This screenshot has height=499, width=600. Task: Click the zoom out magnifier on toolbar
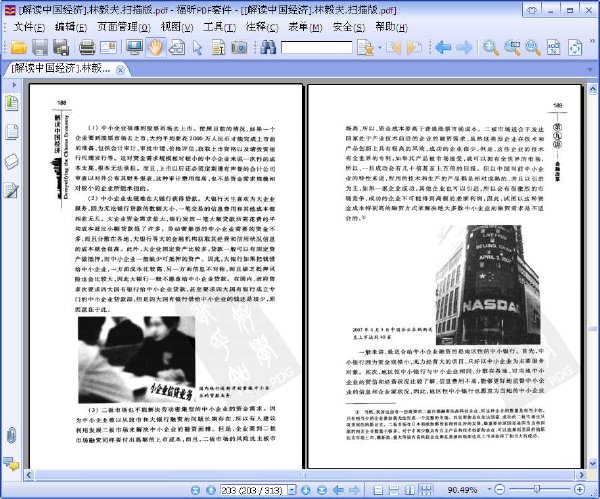tap(533, 47)
